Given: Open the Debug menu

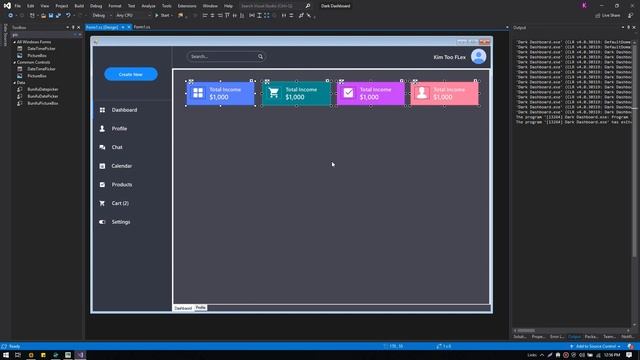Looking at the screenshot, I should click(x=96, y=6).
